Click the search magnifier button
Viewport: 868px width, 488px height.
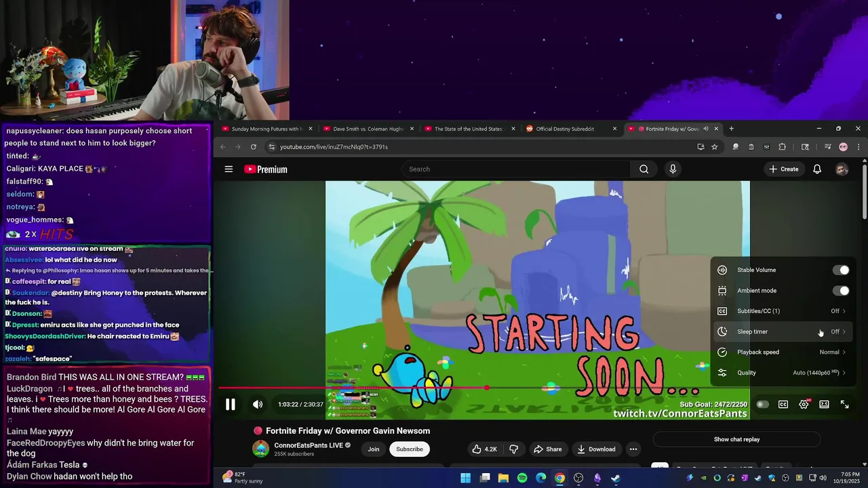(x=644, y=169)
